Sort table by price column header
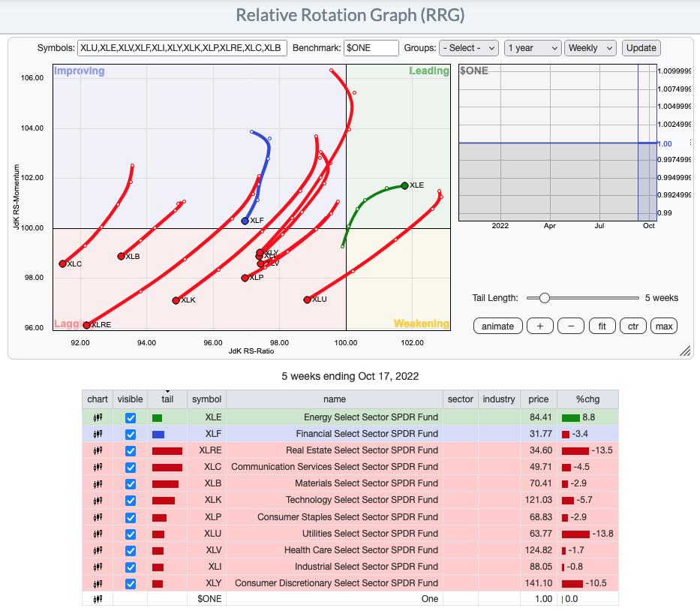This screenshot has height=611, width=700. (x=539, y=399)
